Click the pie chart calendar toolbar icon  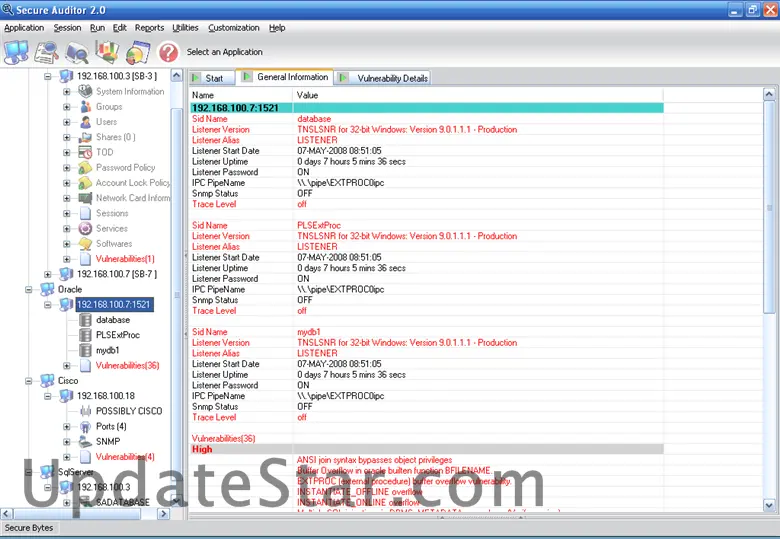[x=138, y=52]
